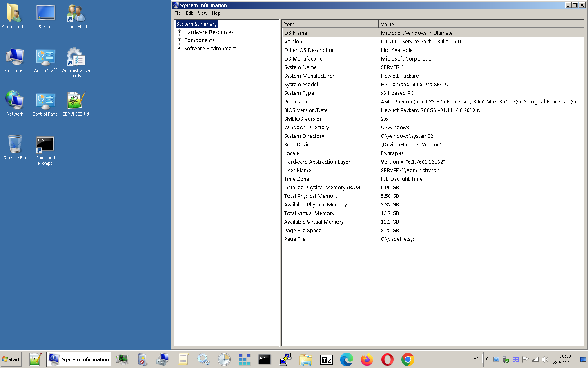The image size is (588, 368).
Task: Open the Help menu
Action: [216, 13]
